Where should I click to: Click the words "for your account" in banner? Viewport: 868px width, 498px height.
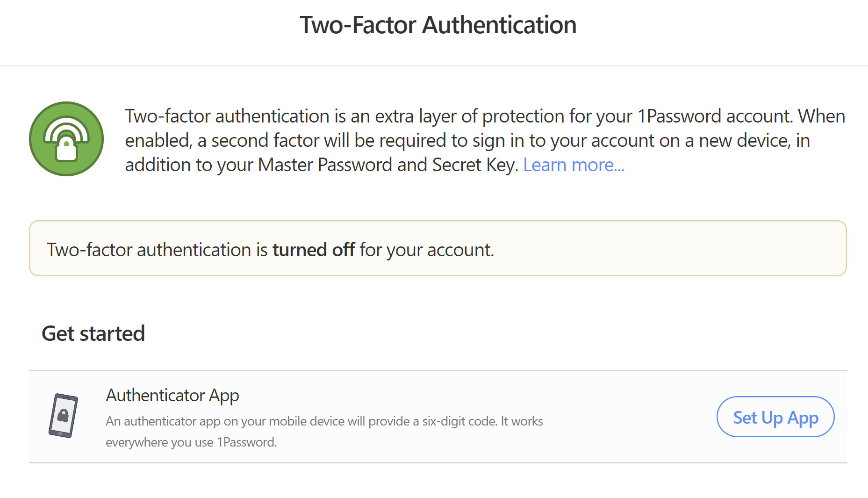coord(426,250)
